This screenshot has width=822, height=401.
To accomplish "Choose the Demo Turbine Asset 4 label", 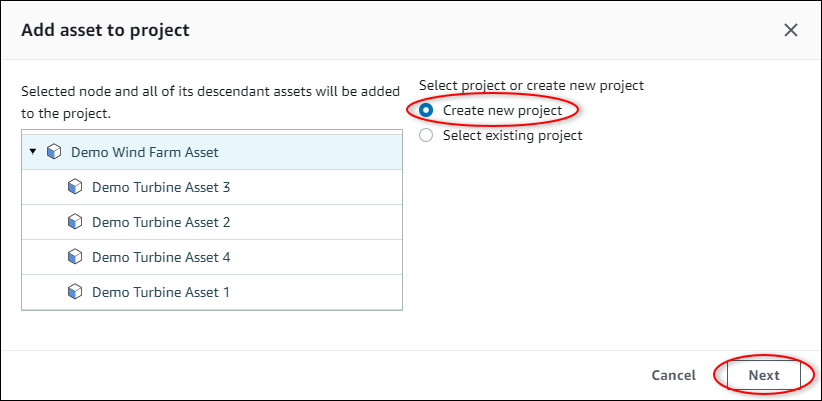I will pos(161,257).
